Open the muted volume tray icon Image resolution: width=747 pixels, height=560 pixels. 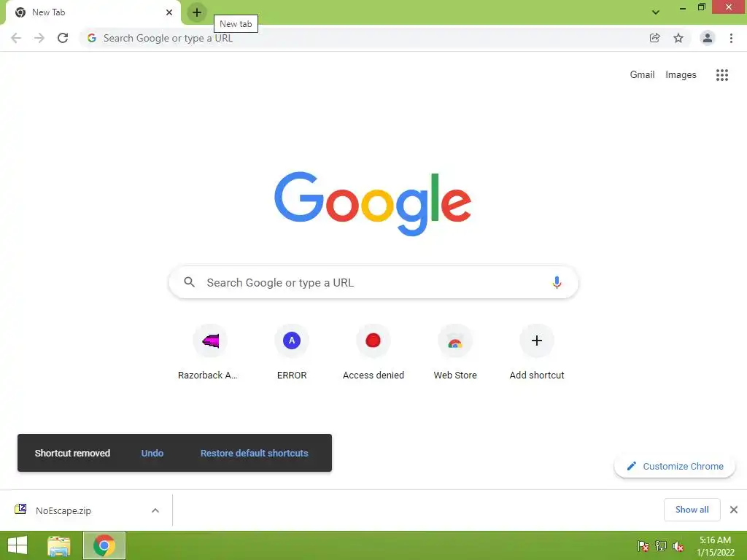[x=678, y=546]
